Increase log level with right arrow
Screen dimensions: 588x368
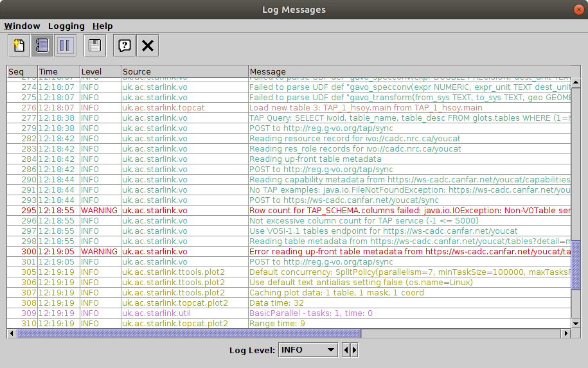click(354, 350)
